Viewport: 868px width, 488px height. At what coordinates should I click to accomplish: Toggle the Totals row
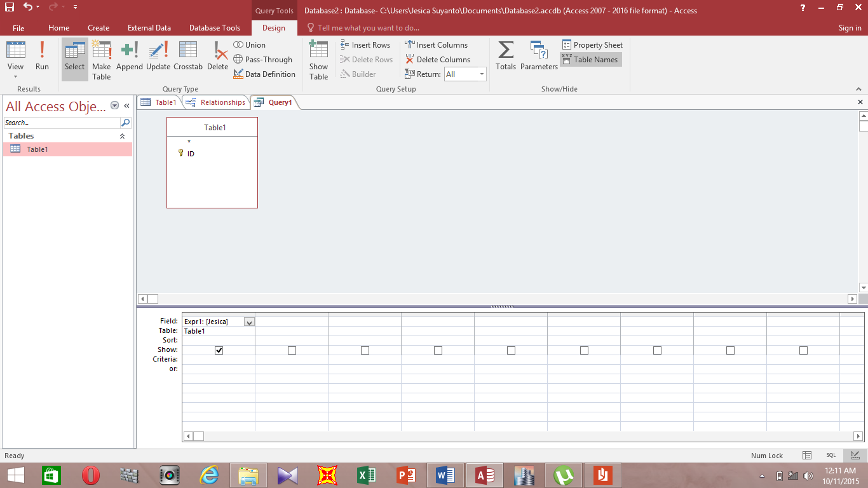pyautogui.click(x=506, y=56)
